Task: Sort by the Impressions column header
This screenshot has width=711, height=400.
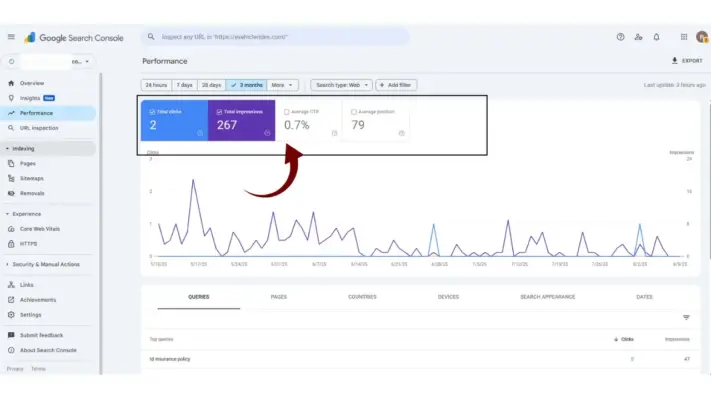Action: 677,339
